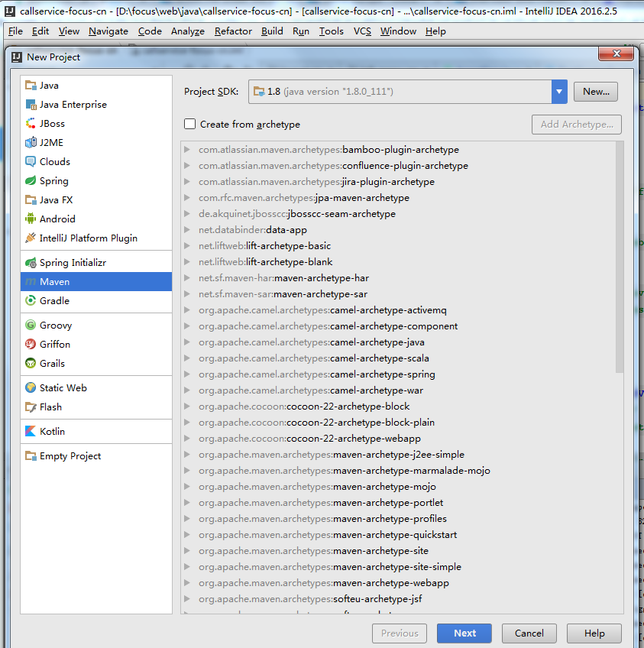644x648 pixels.
Task: Choose the Static Web globe icon
Action: [x=31, y=387]
